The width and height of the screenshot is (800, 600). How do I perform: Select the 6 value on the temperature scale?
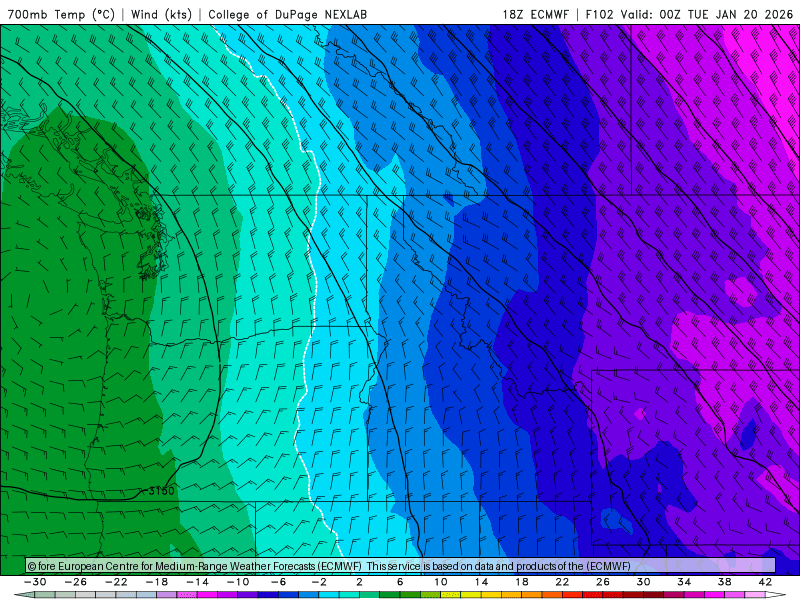pyautogui.click(x=400, y=582)
